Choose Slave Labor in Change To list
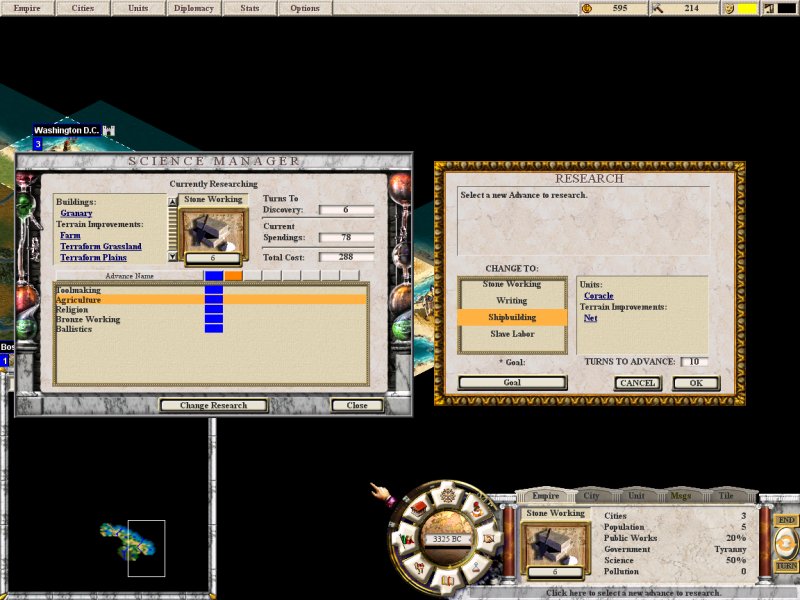This screenshot has width=800, height=600. [512, 334]
